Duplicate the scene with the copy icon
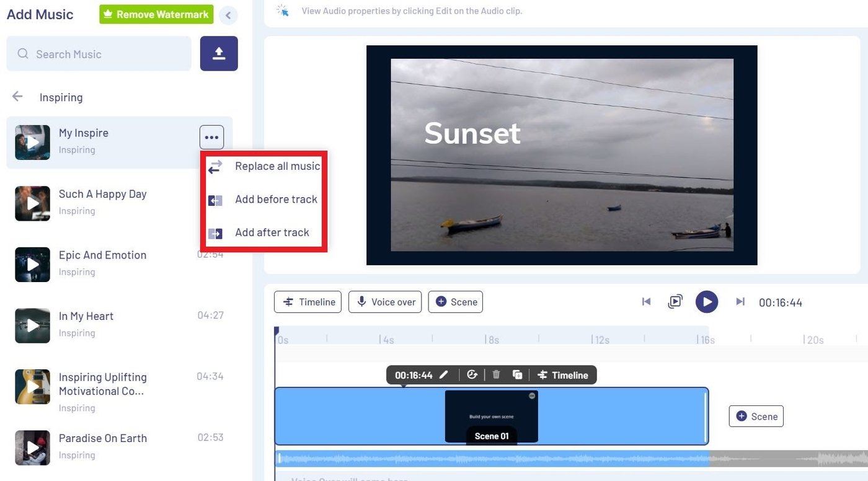 (x=518, y=374)
